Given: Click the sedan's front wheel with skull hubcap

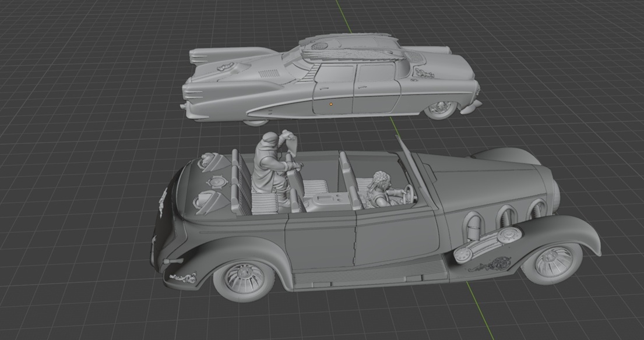Looking at the screenshot, I should coord(441,109).
